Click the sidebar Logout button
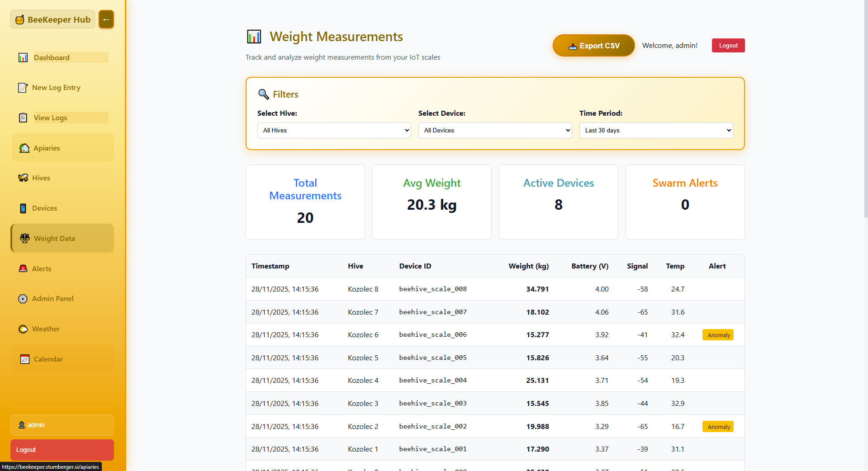 coord(62,450)
